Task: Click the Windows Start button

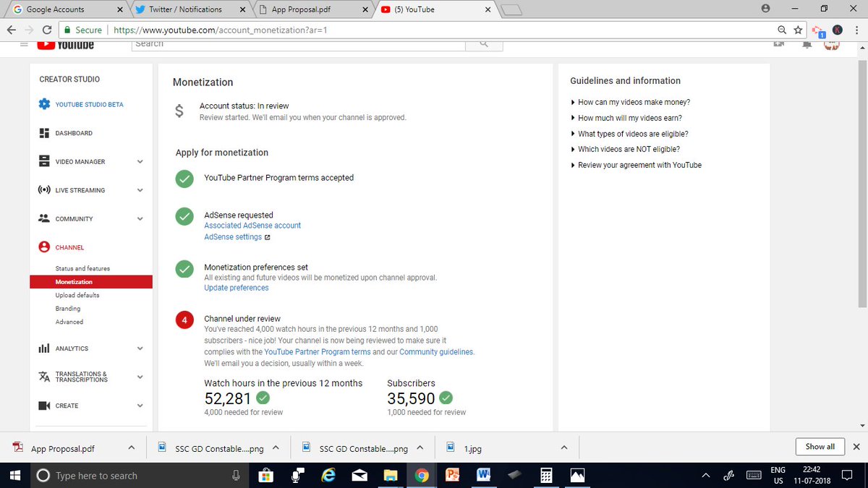Action: [x=14, y=475]
